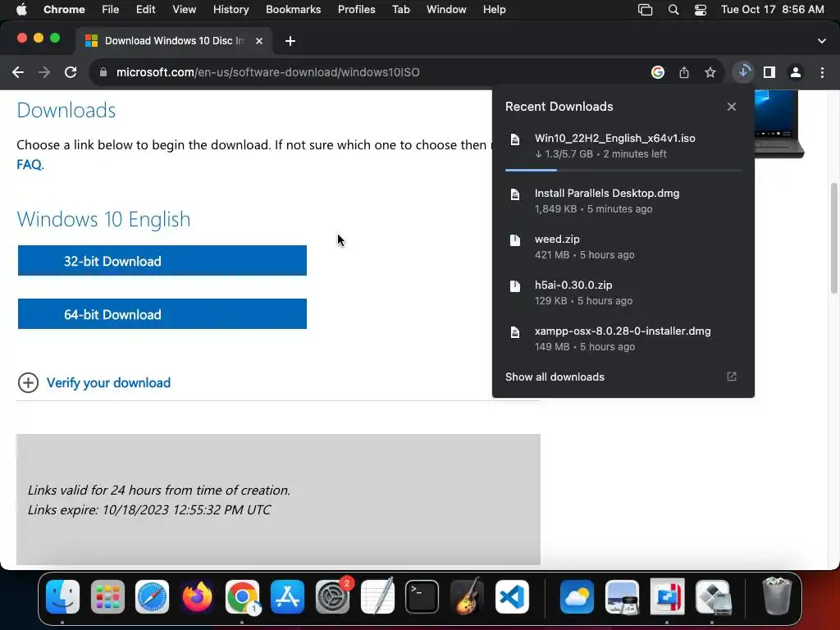This screenshot has height=630, width=840.
Task: Open xampp-osx-8.0.28-0-installer.dmg download
Action: [x=623, y=339]
